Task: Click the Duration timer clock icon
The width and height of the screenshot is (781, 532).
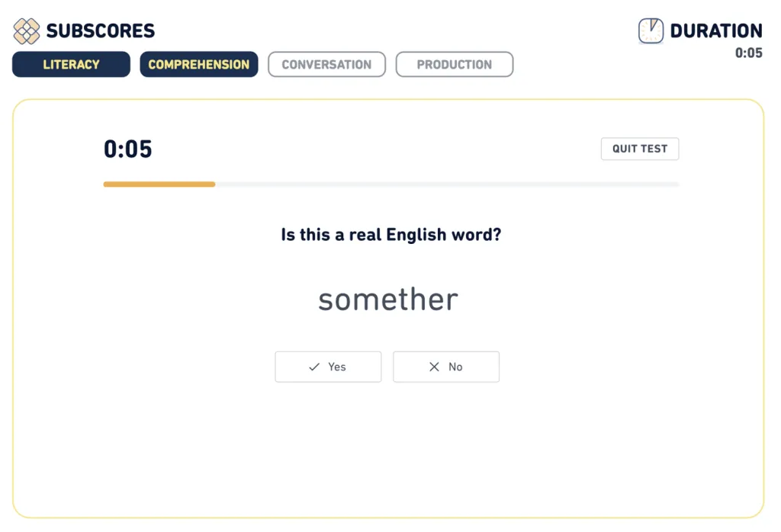Action: coord(650,30)
